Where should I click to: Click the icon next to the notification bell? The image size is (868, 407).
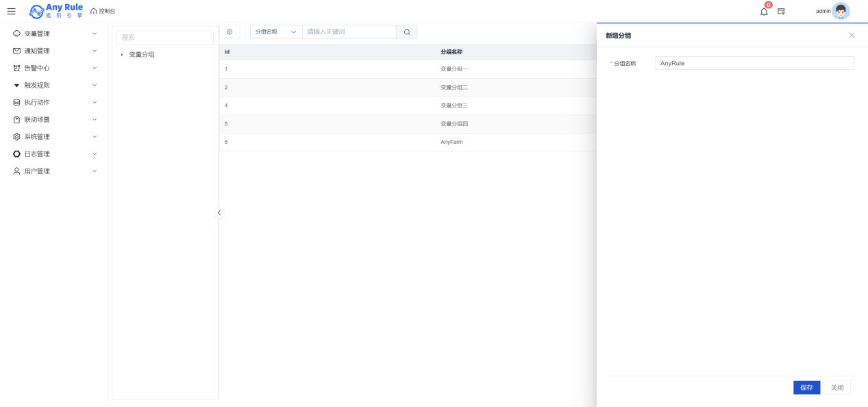pyautogui.click(x=781, y=12)
